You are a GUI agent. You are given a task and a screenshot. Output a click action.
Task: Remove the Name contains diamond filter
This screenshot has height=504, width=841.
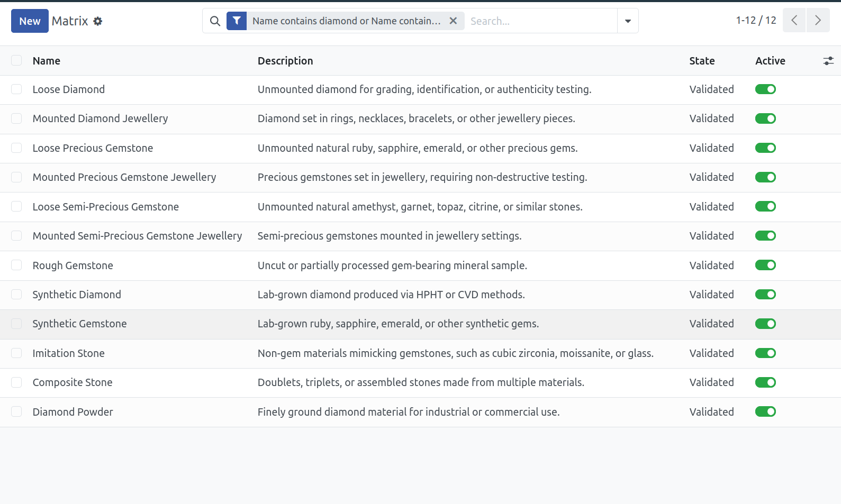(x=453, y=21)
